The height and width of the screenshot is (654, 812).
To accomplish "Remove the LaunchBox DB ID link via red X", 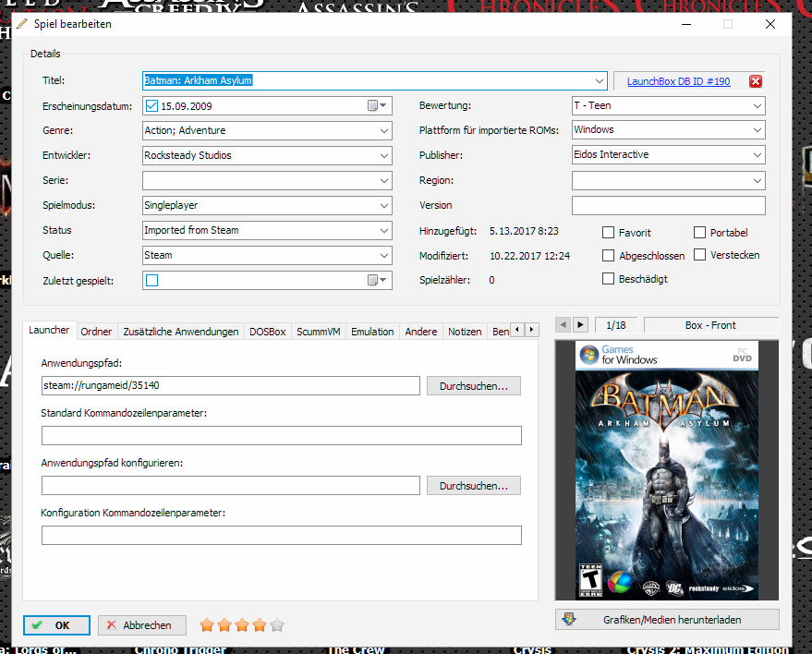I will click(x=756, y=81).
